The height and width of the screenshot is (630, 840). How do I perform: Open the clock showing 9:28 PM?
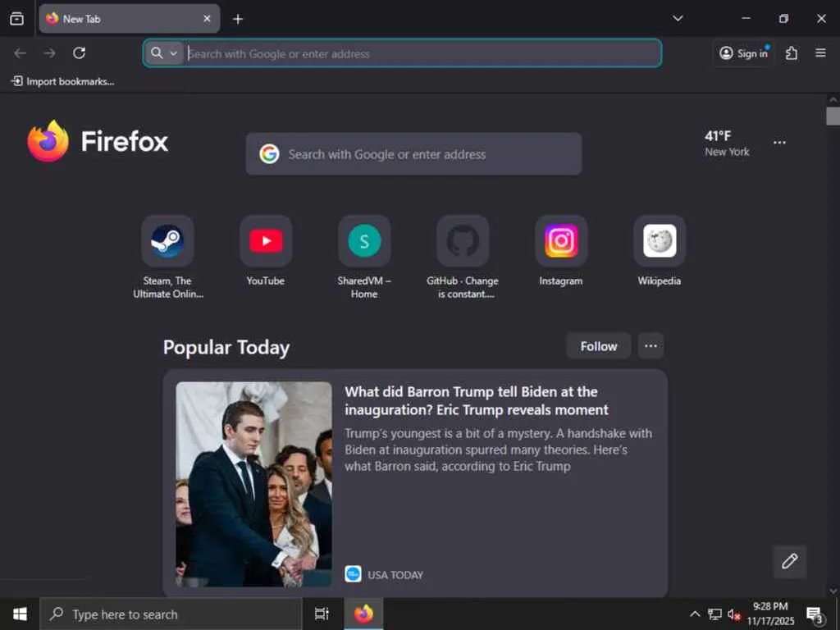770,614
